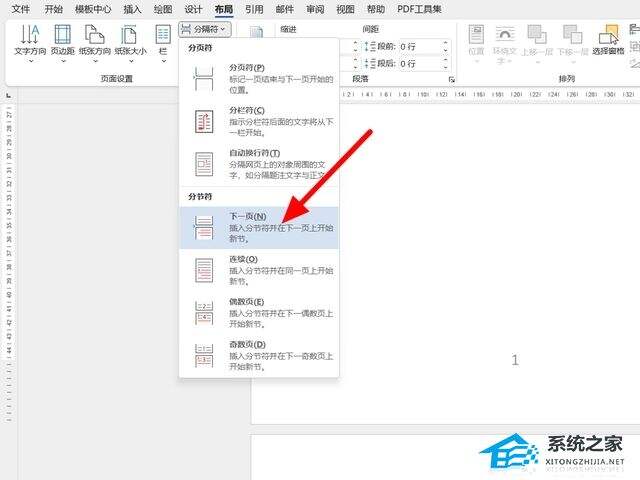Viewport: 640px width, 480px height.
Task: Open the PDF工具集 tab
Action: (x=419, y=9)
